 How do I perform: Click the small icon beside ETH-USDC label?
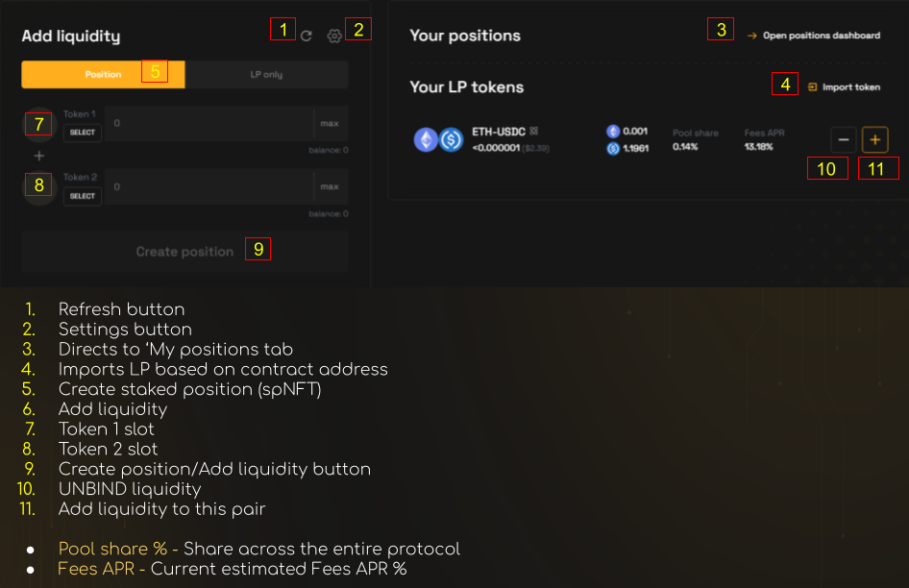pos(533,131)
